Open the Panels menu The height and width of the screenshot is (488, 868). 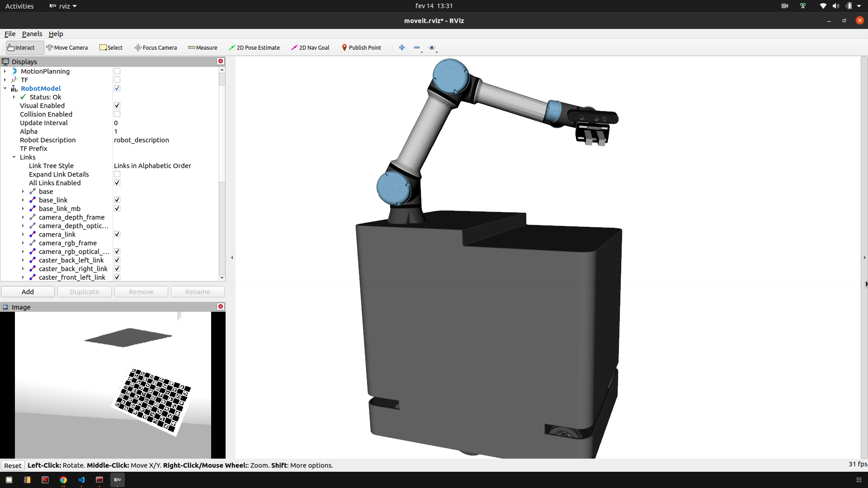pyautogui.click(x=32, y=34)
